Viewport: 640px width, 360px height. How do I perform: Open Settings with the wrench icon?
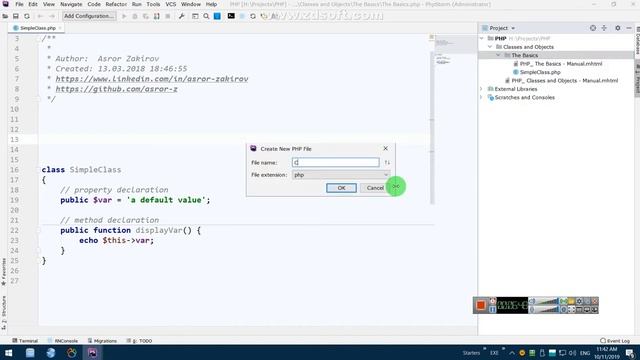coord(182,16)
